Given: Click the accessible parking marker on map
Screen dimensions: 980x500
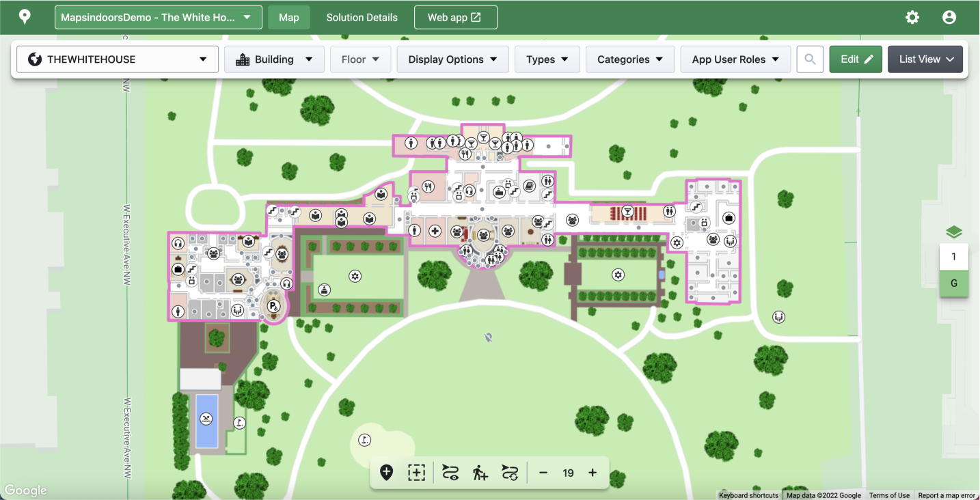Looking at the screenshot, I should click(x=273, y=305).
